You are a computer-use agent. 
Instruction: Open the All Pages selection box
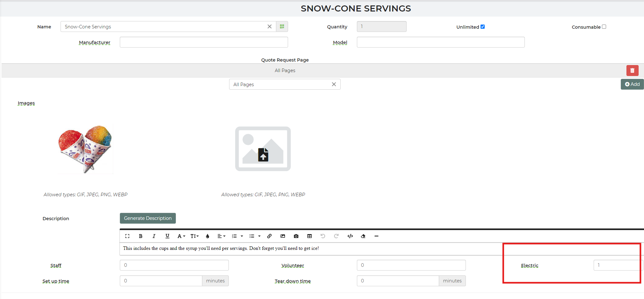pyautogui.click(x=280, y=85)
